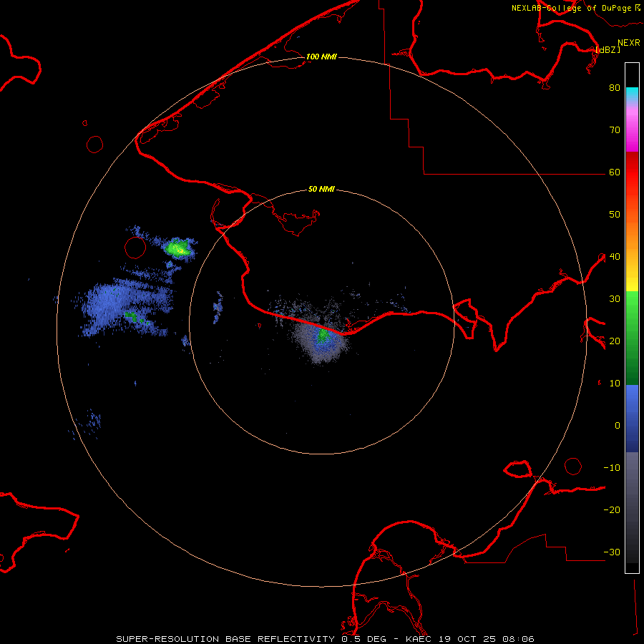Select the -30 value on dBZ scale
Screen dimensions: 644x644
612,552
